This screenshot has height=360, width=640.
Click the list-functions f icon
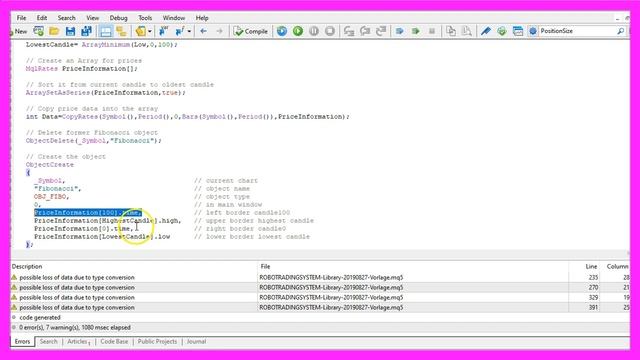180,31
